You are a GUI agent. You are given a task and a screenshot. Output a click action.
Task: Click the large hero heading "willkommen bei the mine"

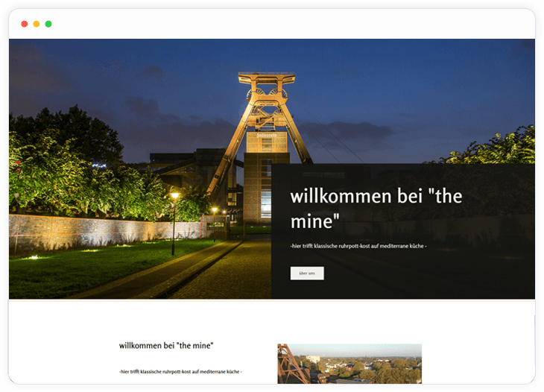click(x=376, y=208)
